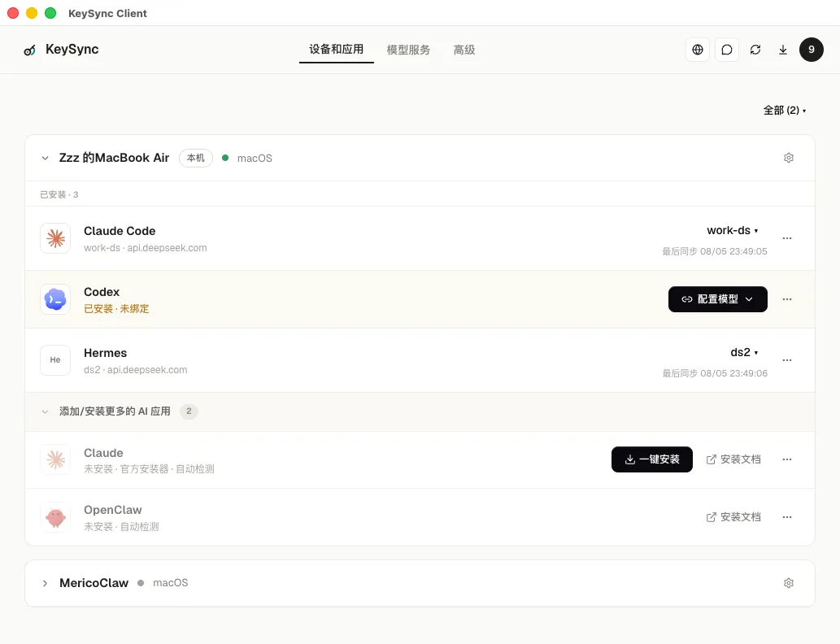840x644 pixels.
Task: Switch to 设备和应用 tab
Action: [337, 50]
